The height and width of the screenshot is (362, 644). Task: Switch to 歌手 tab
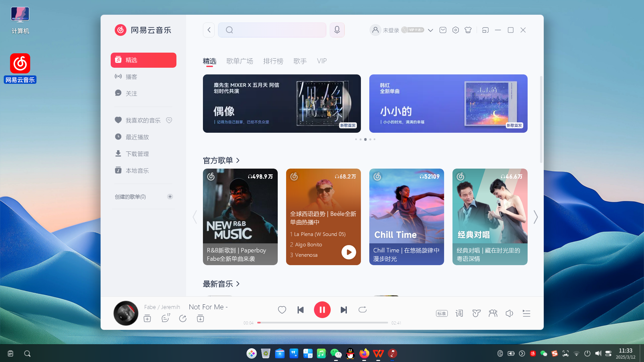300,61
